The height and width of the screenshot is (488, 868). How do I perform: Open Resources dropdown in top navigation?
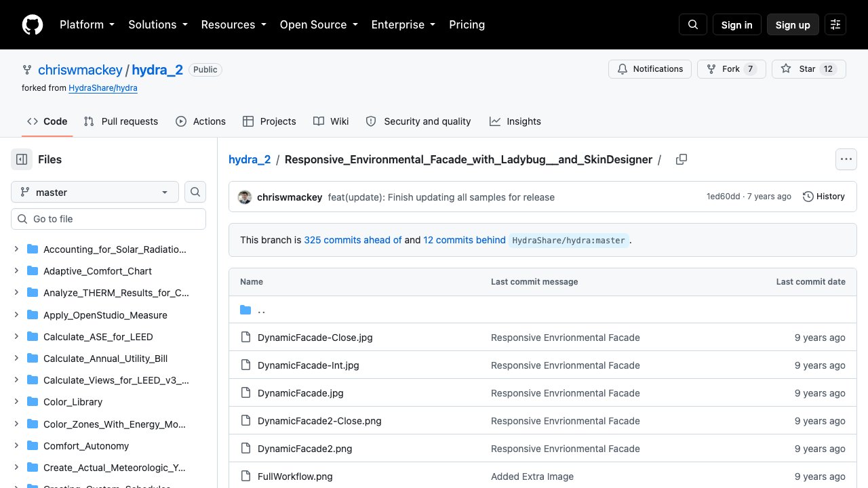click(x=233, y=24)
